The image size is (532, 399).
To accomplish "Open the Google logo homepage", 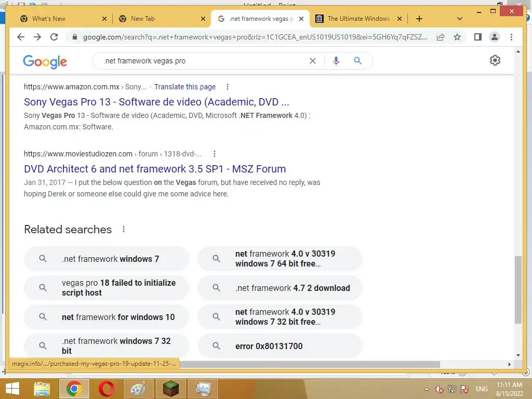I will pos(45,61).
